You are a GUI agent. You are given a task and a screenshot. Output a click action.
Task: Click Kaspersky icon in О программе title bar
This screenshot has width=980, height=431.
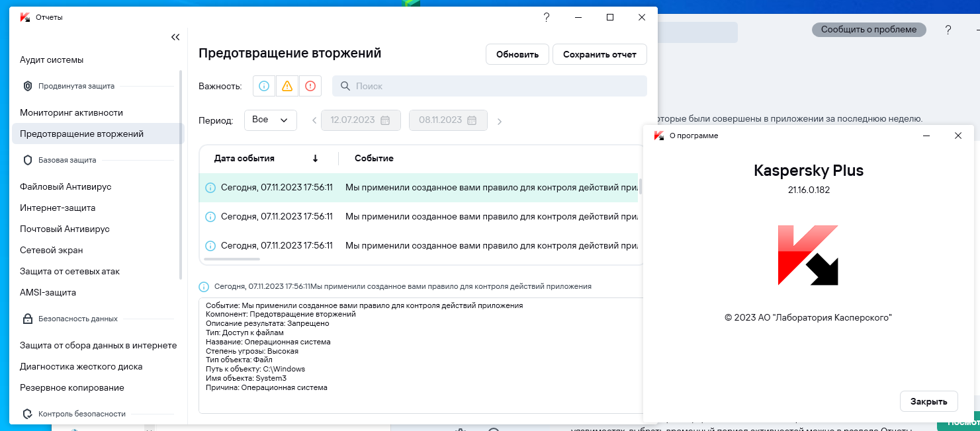[659, 136]
